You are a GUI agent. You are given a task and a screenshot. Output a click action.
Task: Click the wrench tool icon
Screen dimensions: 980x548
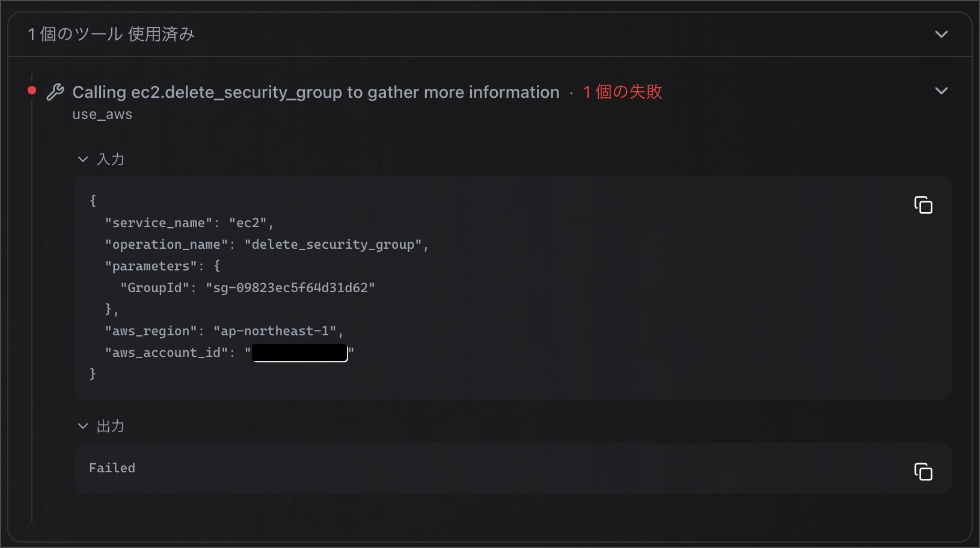55,92
